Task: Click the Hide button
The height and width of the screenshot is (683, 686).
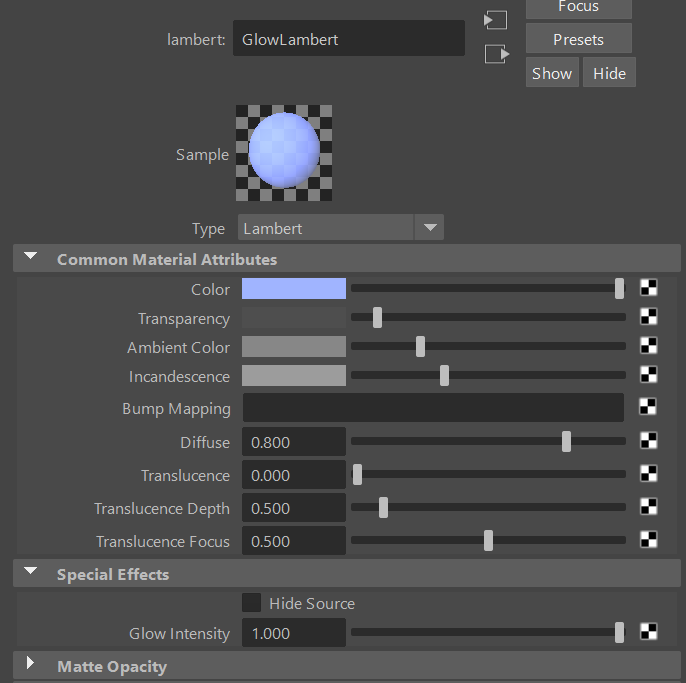Action: coord(609,73)
